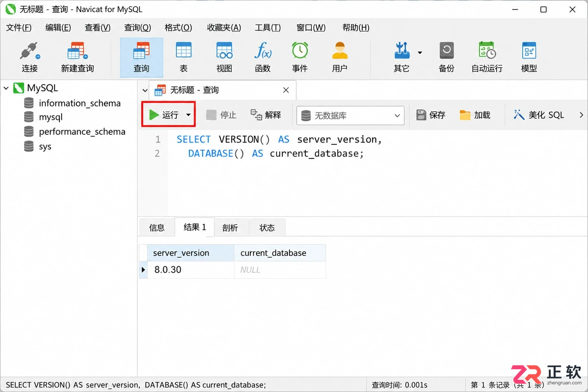The width and height of the screenshot is (588, 392).
Task: Click the 加载 load button
Action: pos(475,115)
